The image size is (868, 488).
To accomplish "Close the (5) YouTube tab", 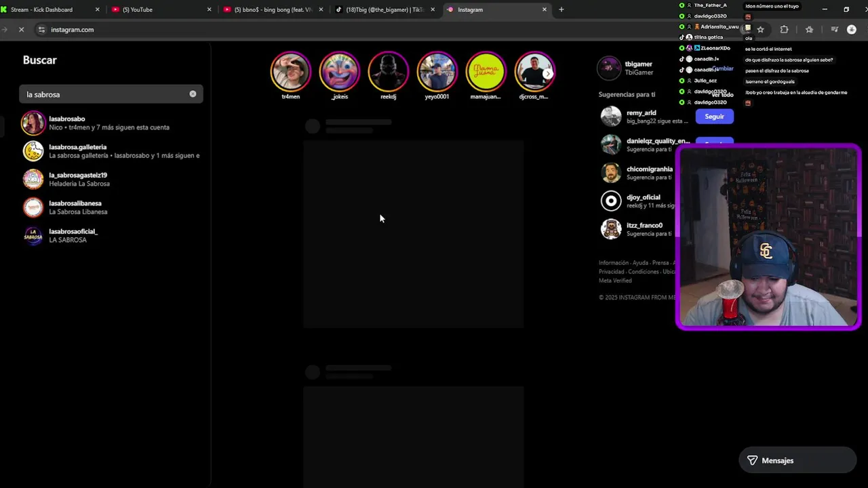I will [x=209, y=9].
